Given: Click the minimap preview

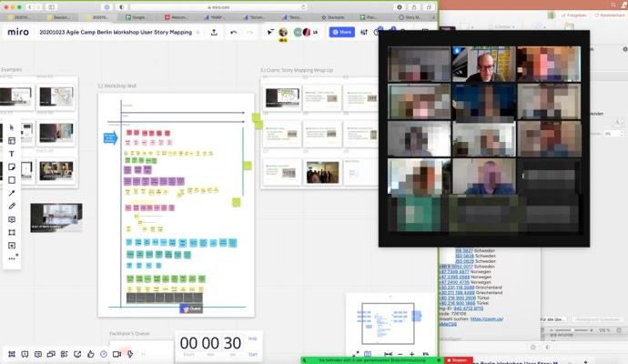Looking at the screenshot, I should 388,324.
